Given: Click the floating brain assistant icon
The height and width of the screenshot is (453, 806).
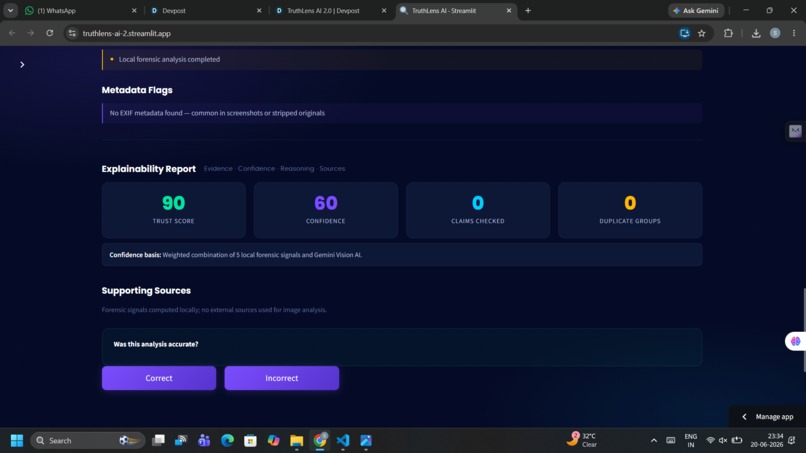Looking at the screenshot, I should [x=796, y=341].
